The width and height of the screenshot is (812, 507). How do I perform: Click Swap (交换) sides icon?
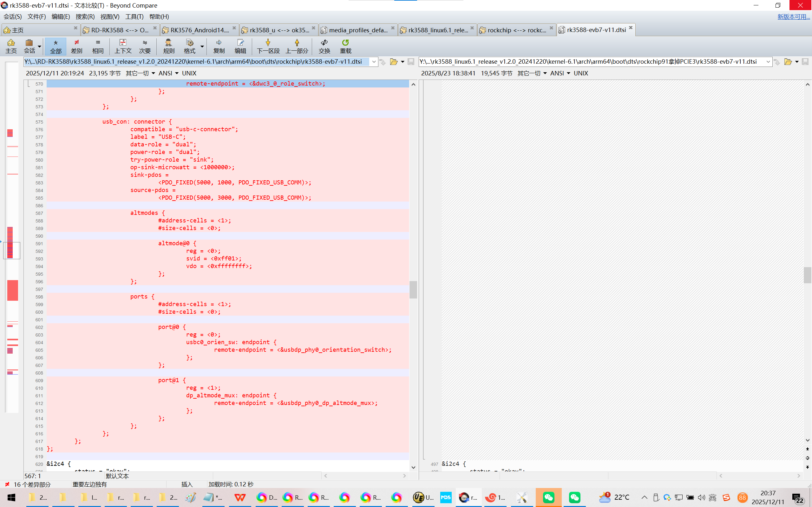(324, 46)
